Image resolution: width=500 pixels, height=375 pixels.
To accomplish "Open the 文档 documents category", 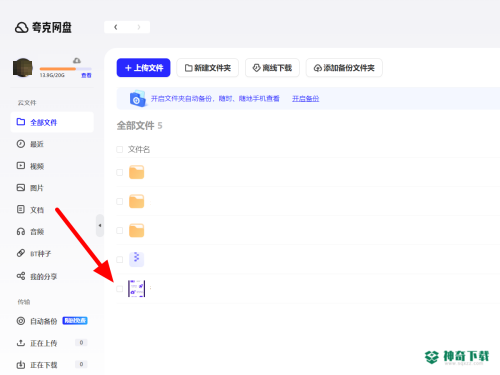I will tap(30, 210).
